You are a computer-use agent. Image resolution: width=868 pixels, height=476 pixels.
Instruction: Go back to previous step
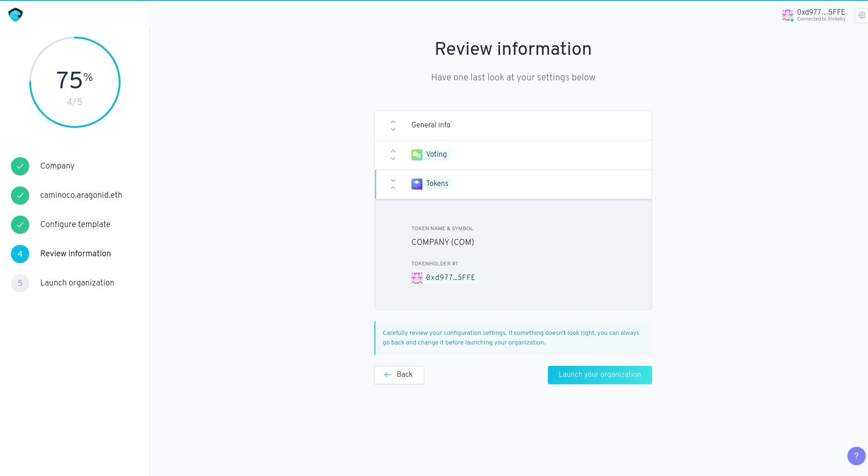coord(399,375)
